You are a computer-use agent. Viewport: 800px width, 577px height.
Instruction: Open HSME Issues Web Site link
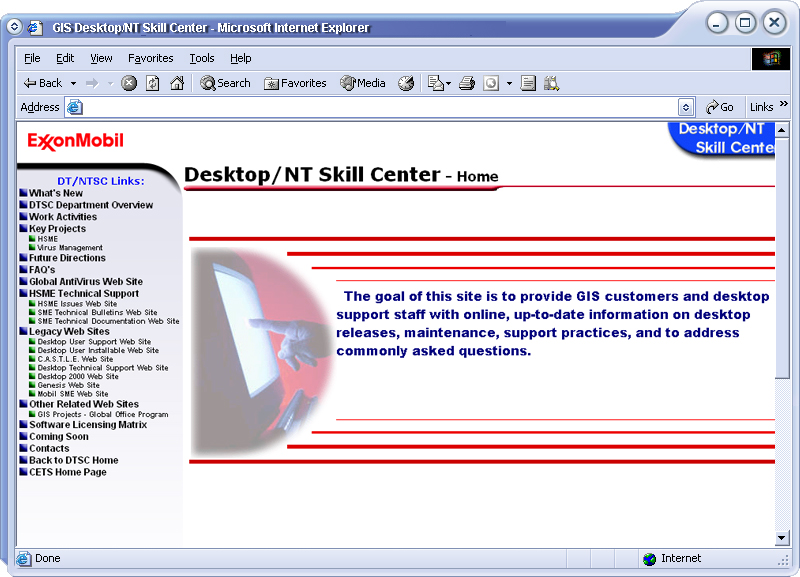pos(77,304)
